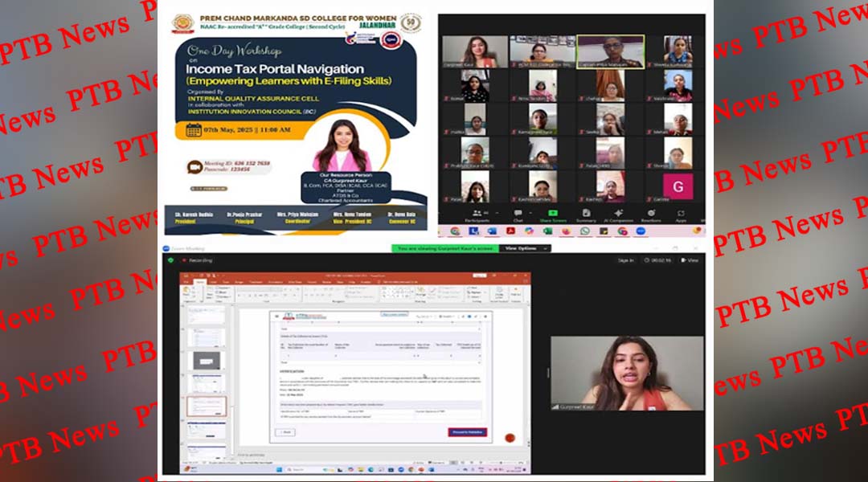Viewport: 868px width, 482px height.
Task: Adjust the PowerPoint zoom slider
Action: coord(501,463)
